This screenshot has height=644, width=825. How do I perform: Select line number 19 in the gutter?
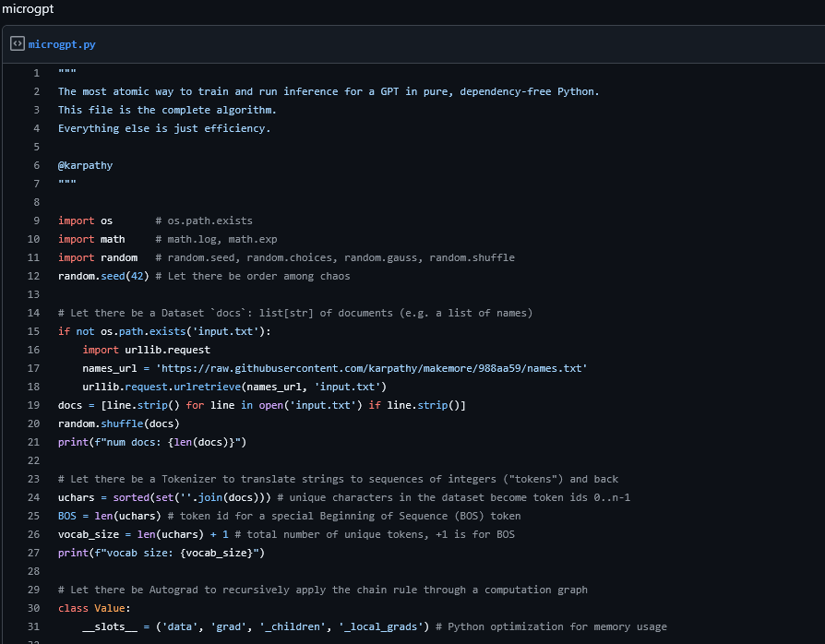(x=34, y=405)
